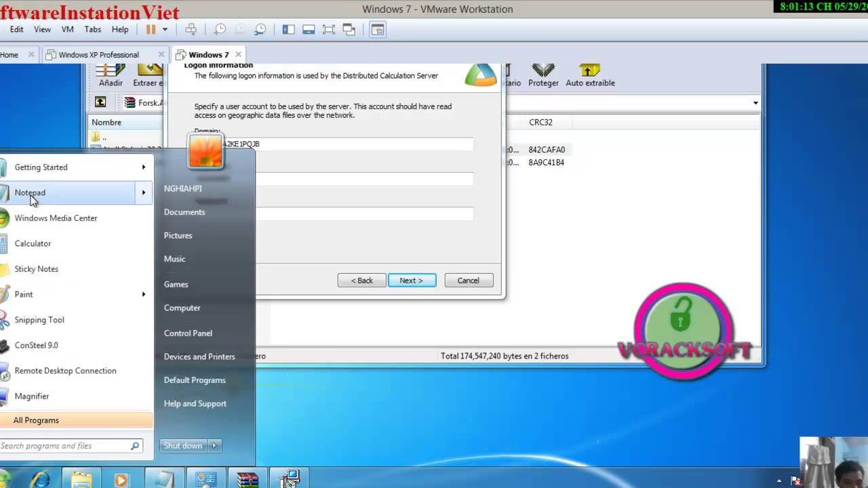Click the Auto extraíble icon in WinRAR
Screen dimensions: 868x488
590,75
